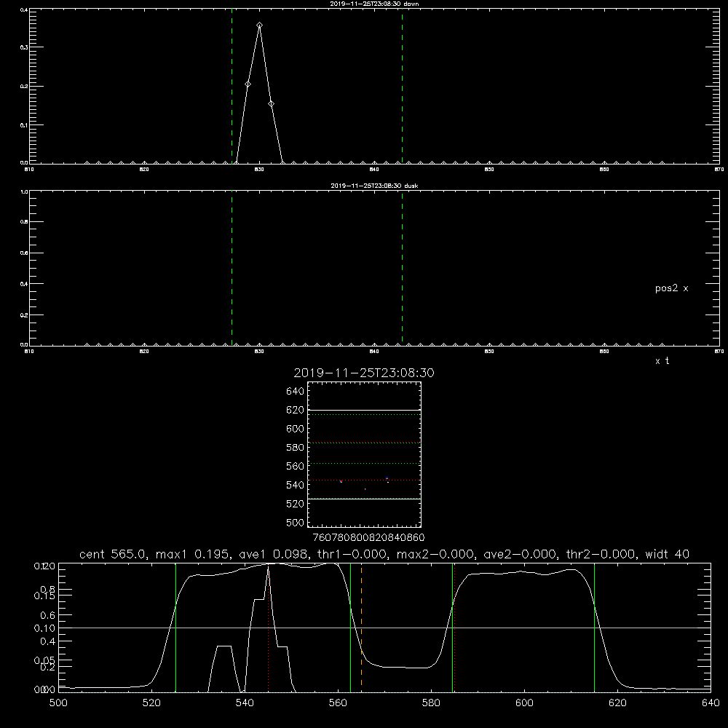Click the 640 x-axis label of bottom plot

pyautogui.click(x=711, y=703)
